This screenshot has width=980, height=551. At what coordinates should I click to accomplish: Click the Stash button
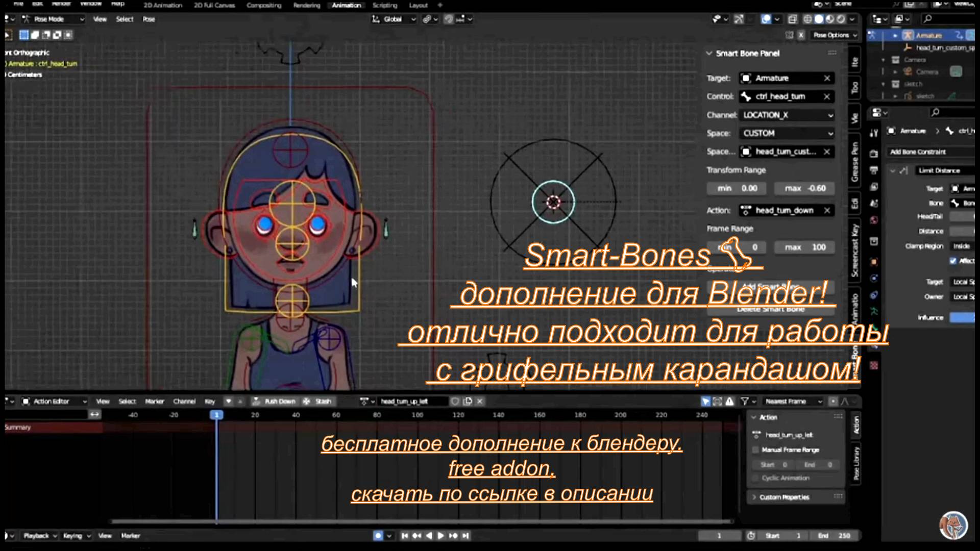[x=317, y=401]
